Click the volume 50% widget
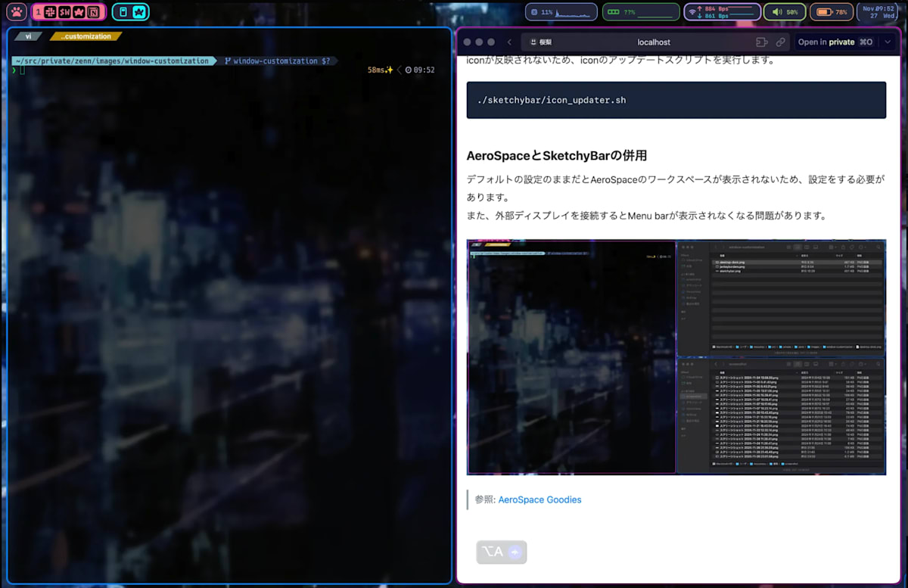908x588 pixels. [x=785, y=12]
